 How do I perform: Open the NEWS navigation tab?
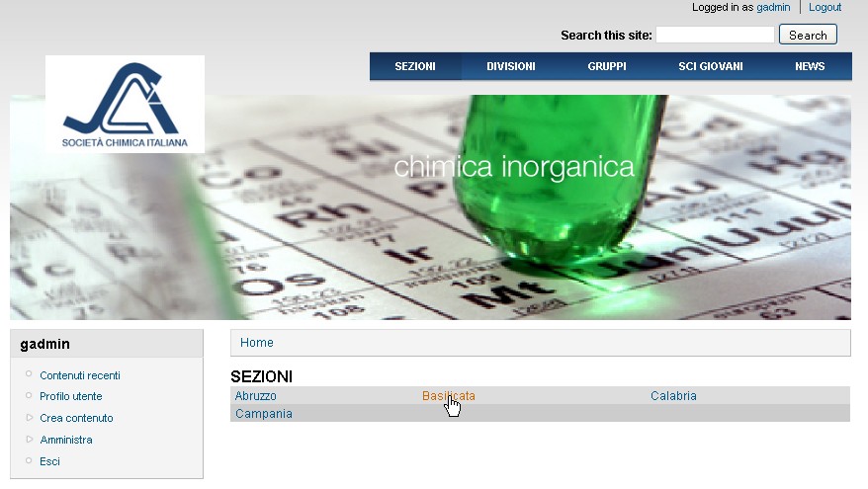click(810, 66)
